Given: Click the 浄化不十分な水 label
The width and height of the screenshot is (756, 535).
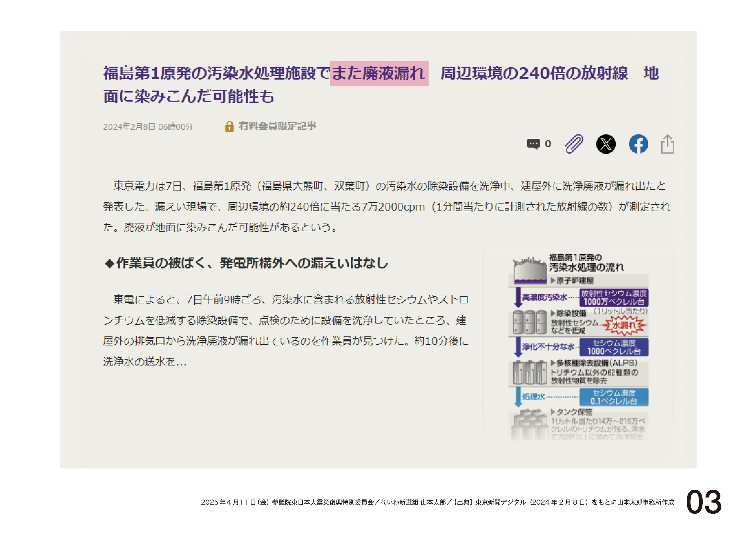Looking at the screenshot, I should pos(548,346).
